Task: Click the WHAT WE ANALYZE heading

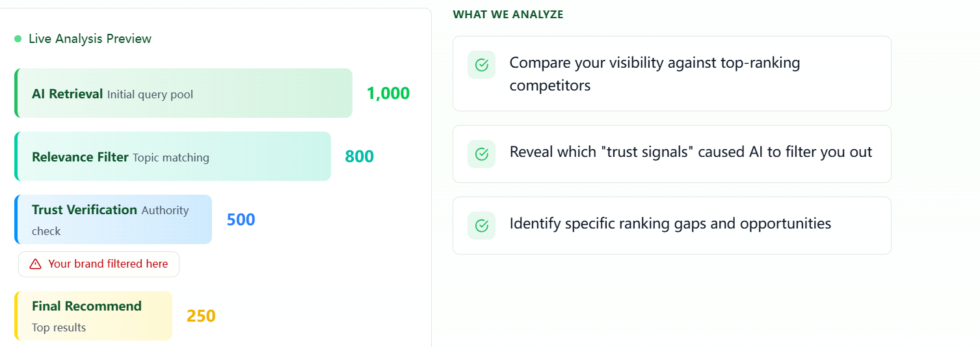Action: pos(508,14)
